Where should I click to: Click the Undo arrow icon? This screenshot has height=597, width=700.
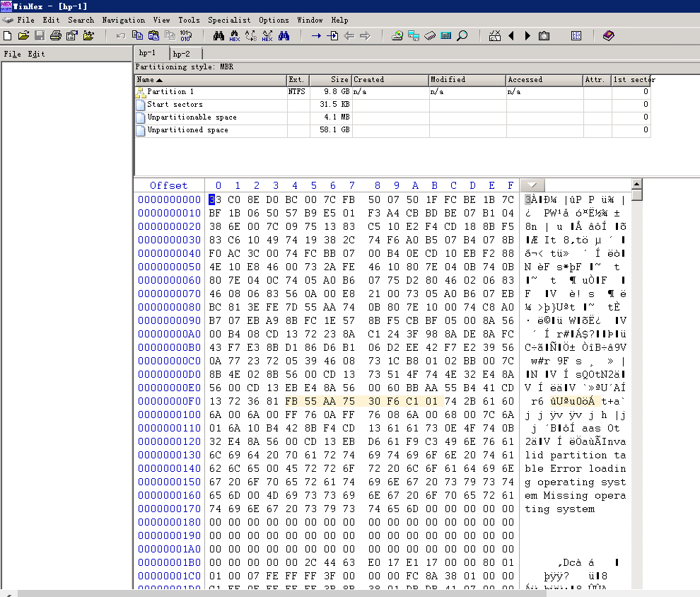coord(120,36)
